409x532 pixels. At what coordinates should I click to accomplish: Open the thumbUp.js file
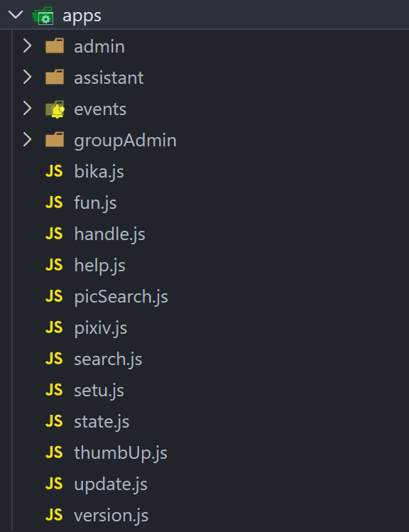(121, 452)
